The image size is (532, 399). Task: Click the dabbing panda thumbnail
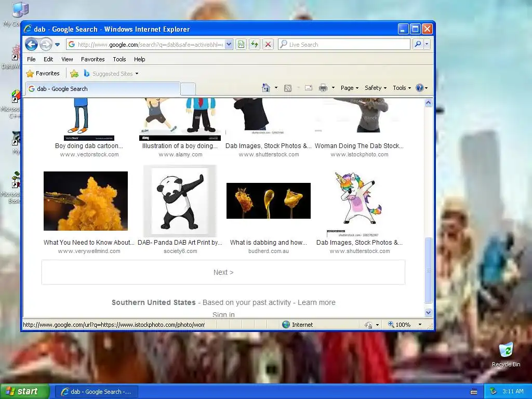180,201
